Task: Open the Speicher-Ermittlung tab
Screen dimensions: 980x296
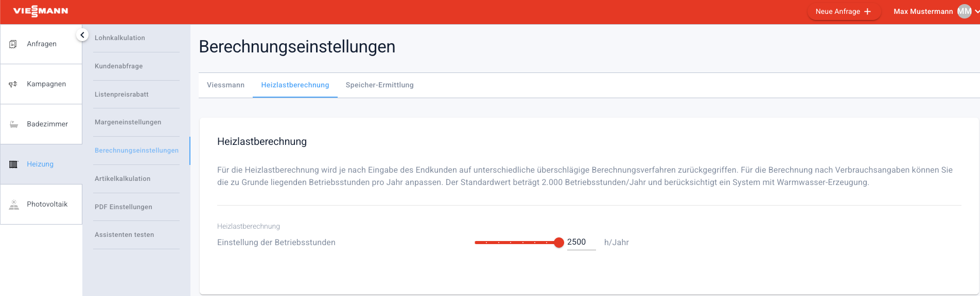Action: pyautogui.click(x=379, y=85)
